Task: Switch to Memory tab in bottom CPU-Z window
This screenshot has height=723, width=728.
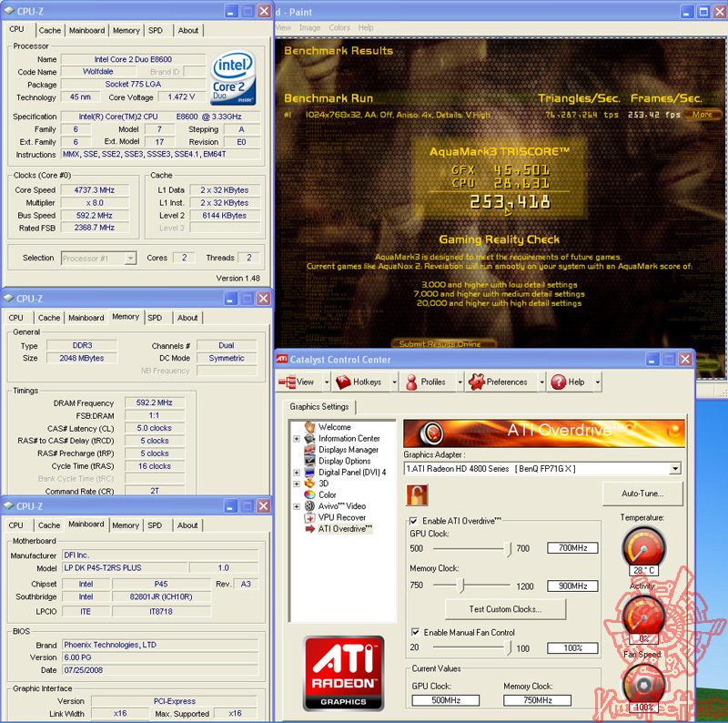Action: (x=126, y=525)
